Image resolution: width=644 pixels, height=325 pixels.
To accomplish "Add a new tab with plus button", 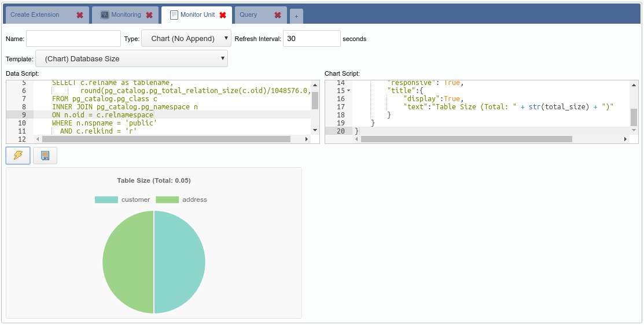I will (x=296, y=16).
